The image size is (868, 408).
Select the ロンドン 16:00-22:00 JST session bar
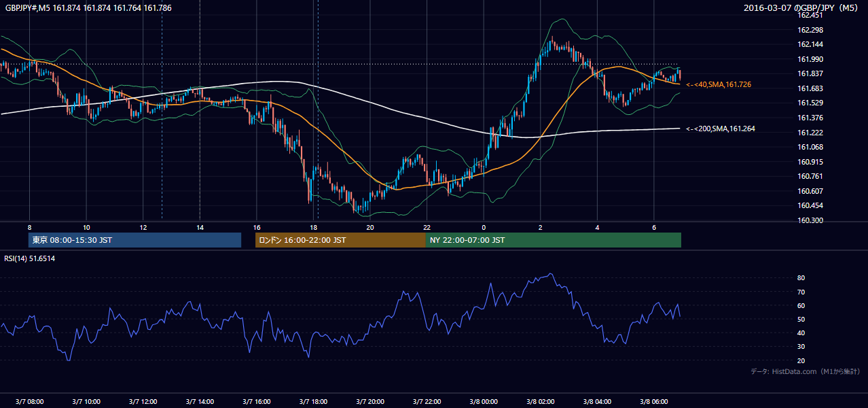[340, 240]
